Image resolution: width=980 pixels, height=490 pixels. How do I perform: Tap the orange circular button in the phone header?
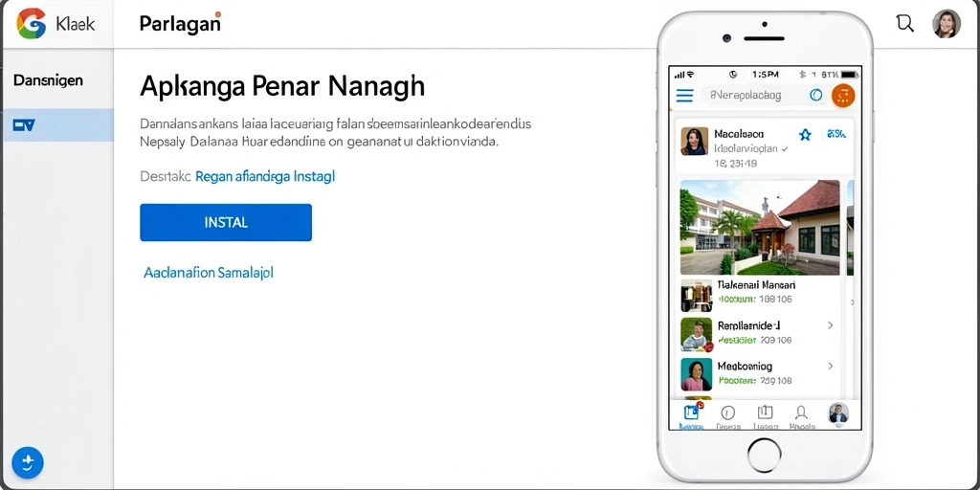843,96
